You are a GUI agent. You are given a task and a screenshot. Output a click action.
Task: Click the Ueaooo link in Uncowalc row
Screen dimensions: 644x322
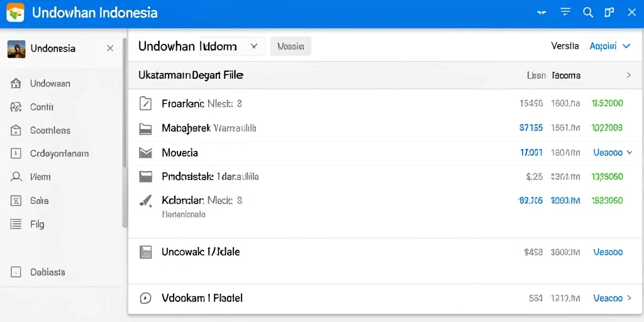(x=608, y=252)
